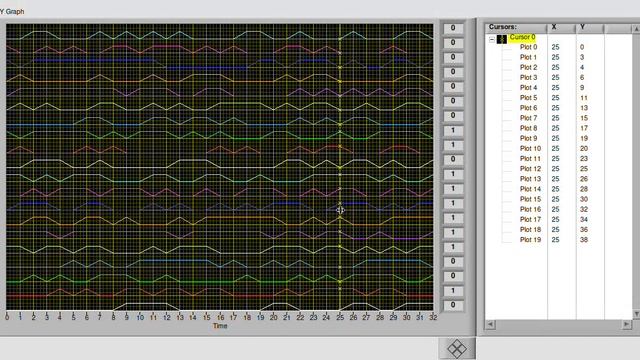Click the Y Graph title label
The height and width of the screenshot is (360, 640).
click(12, 11)
